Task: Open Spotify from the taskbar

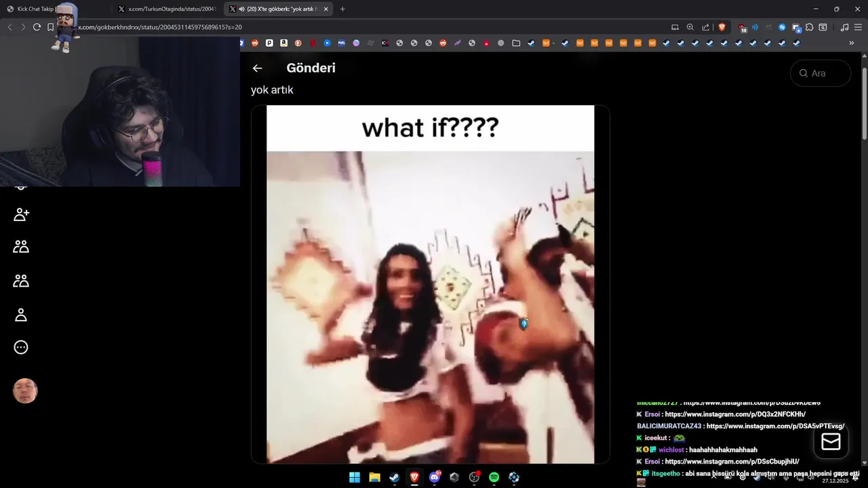Action: [494, 477]
